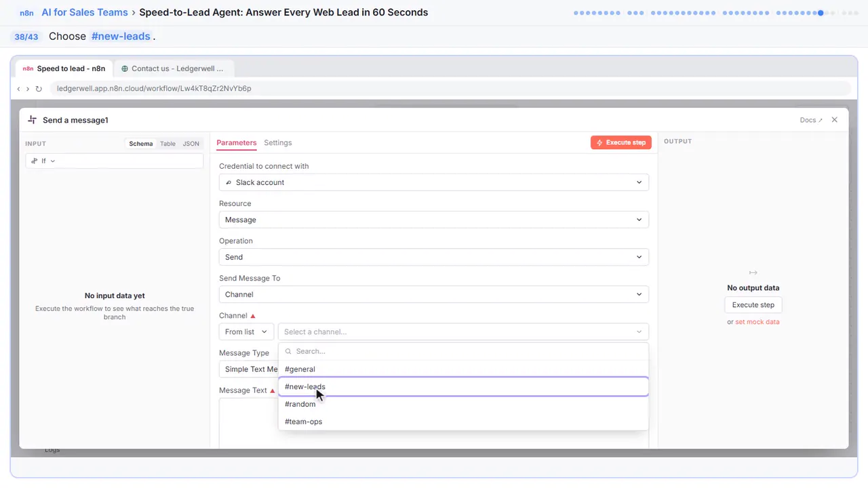Screen dimensions: 868x488
Task: Open the Slack account credential dropdown
Action: click(x=434, y=182)
